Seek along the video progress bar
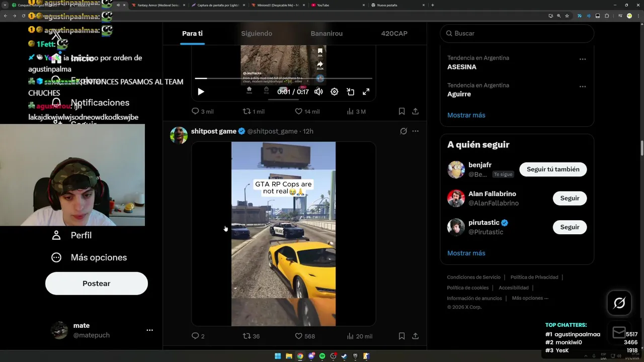Viewport: 644px width, 362px height. tap(283, 78)
